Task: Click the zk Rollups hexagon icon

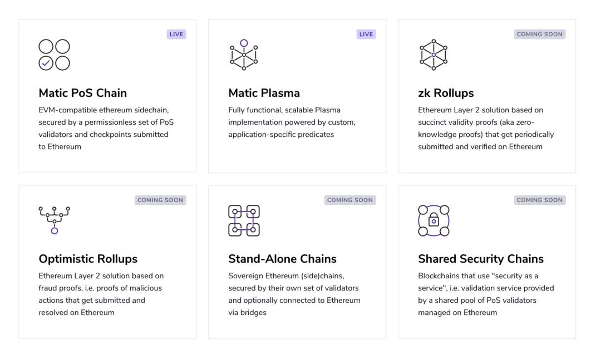Action: click(433, 55)
